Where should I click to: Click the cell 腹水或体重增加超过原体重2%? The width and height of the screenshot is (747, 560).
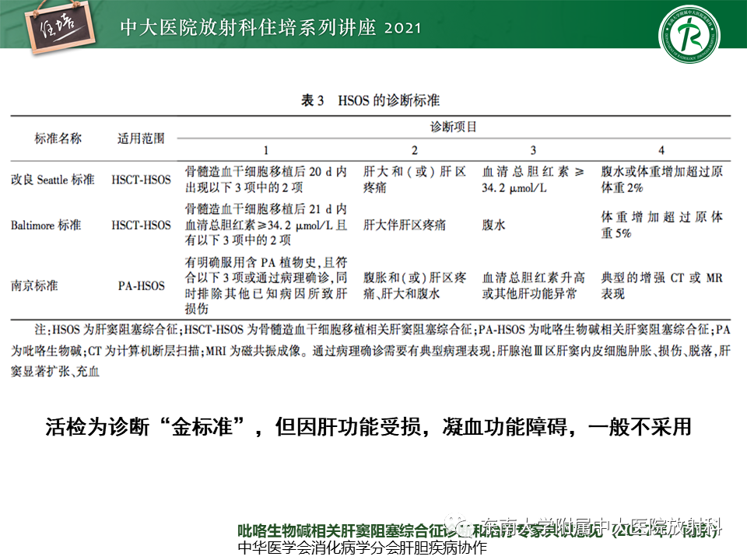661,180
